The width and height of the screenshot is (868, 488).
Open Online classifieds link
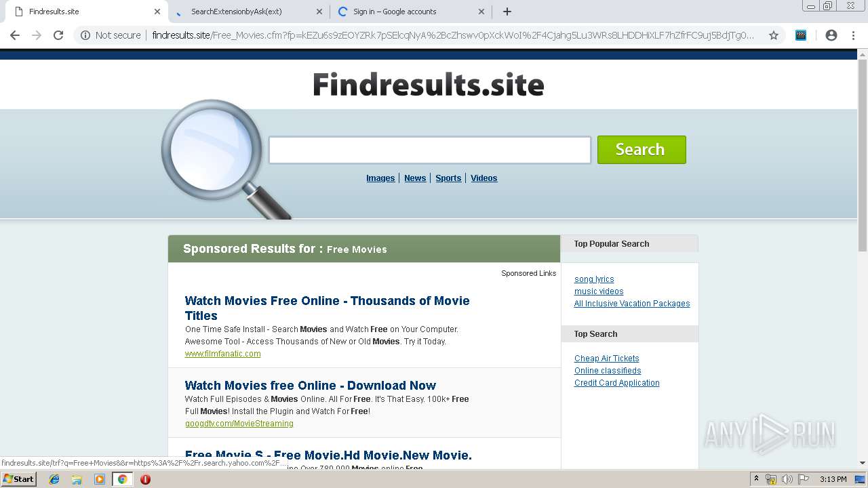tap(608, 371)
